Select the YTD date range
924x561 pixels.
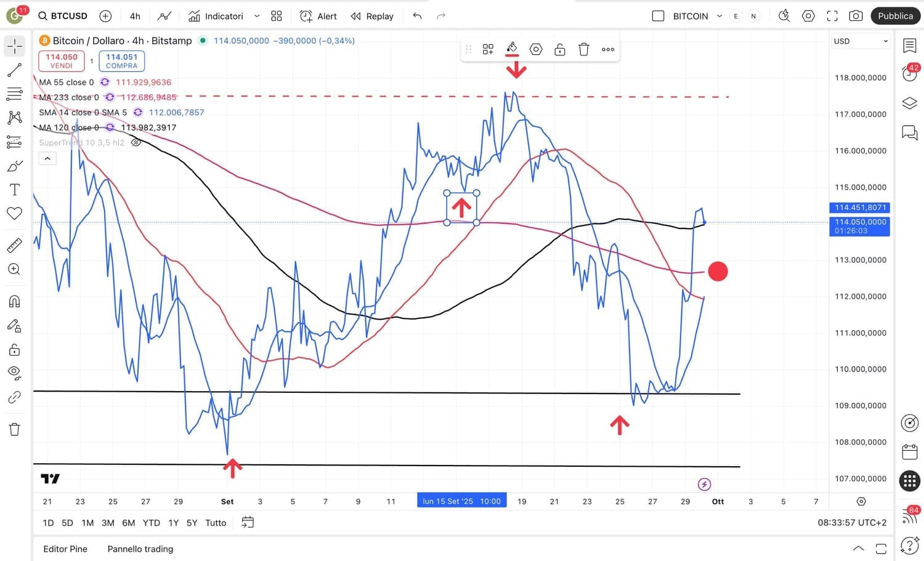point(152,523)
